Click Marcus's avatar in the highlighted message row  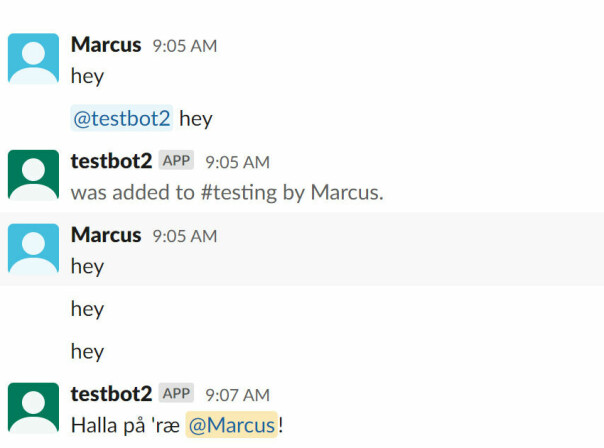point(34,249)
